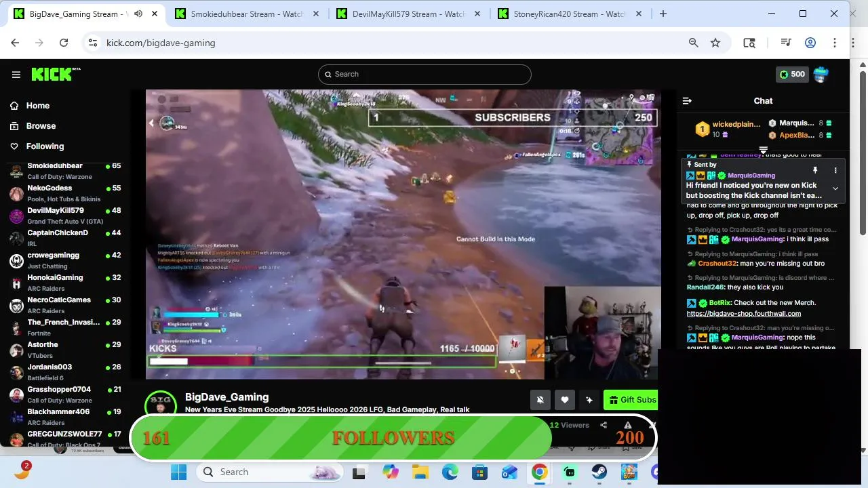
Task: Open Jordanis003 channel in sidebar
Action: point(65,372)
